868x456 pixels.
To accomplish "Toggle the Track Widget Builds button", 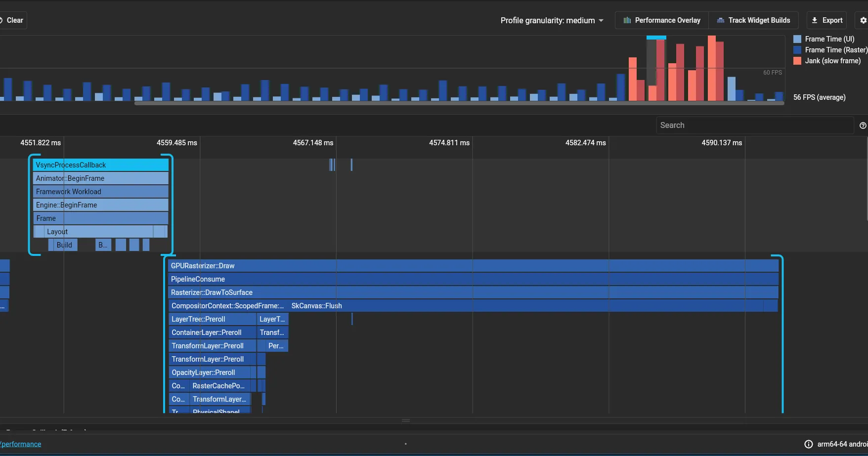I will pyautogui.click(x=753, y=20).
